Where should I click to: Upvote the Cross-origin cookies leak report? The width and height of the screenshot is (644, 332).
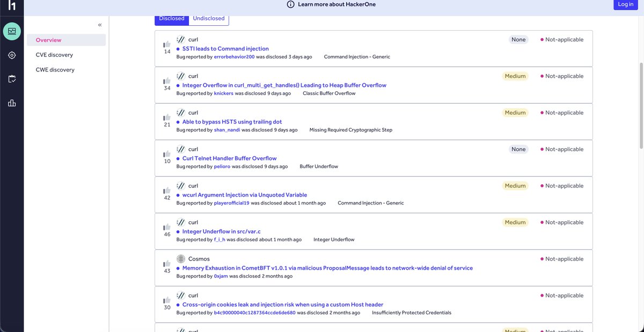167,300
